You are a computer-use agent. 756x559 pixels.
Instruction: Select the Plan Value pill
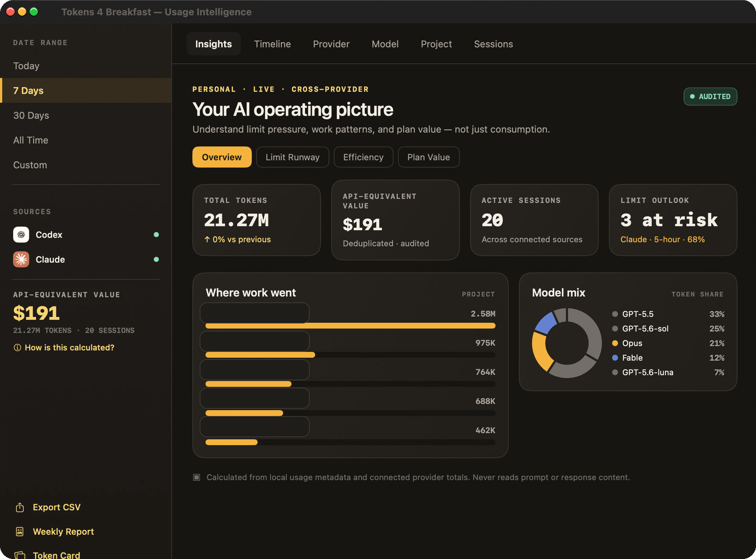pos(429,157)
